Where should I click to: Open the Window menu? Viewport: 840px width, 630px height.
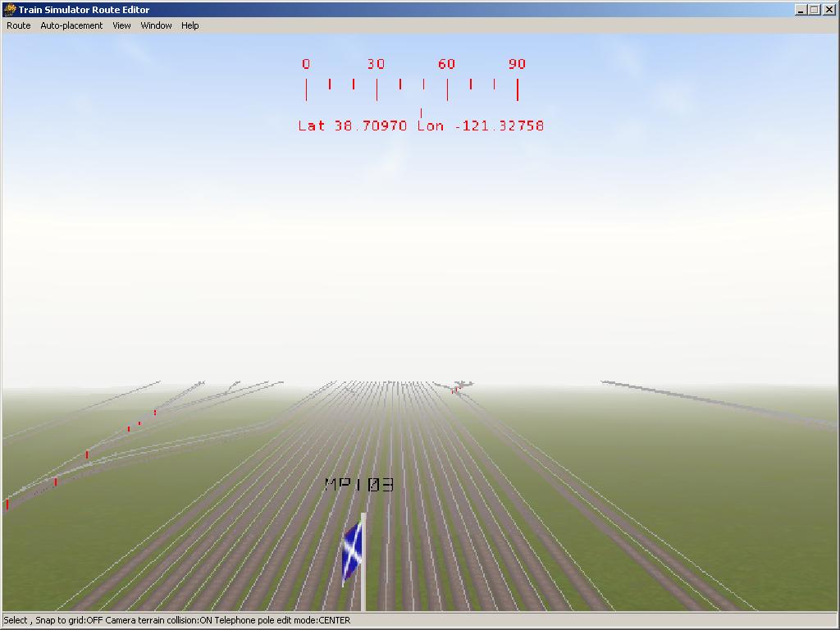pos(156,25)
